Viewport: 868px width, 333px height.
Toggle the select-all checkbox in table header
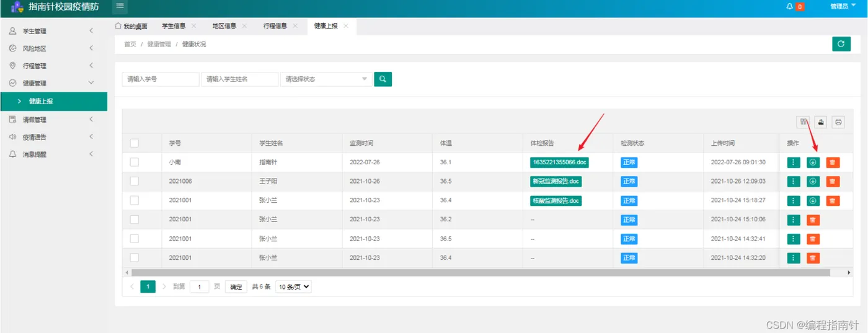click(135, 143)
